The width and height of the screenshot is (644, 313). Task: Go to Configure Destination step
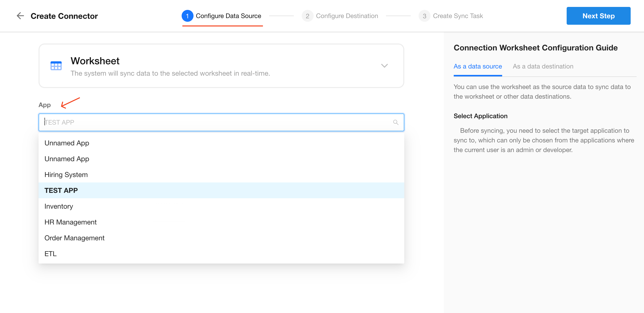pyautogui.click(x=347, y=16)
